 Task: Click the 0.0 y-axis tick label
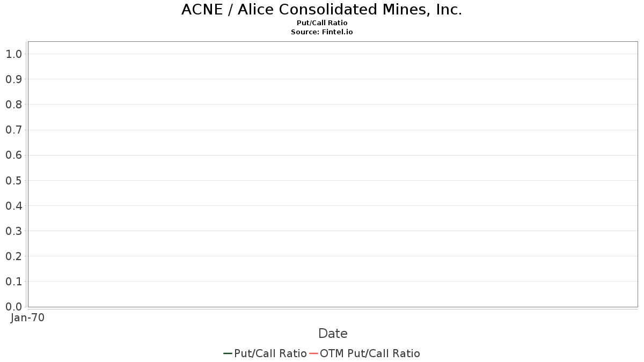pyautogui.click(x=13, y=307)
